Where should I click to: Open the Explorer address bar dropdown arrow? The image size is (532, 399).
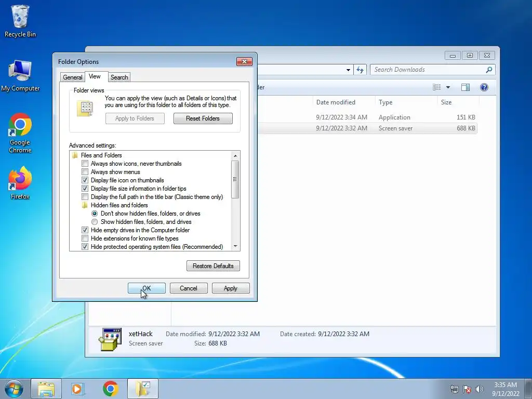pyautogui.click(x=348, y=70)
